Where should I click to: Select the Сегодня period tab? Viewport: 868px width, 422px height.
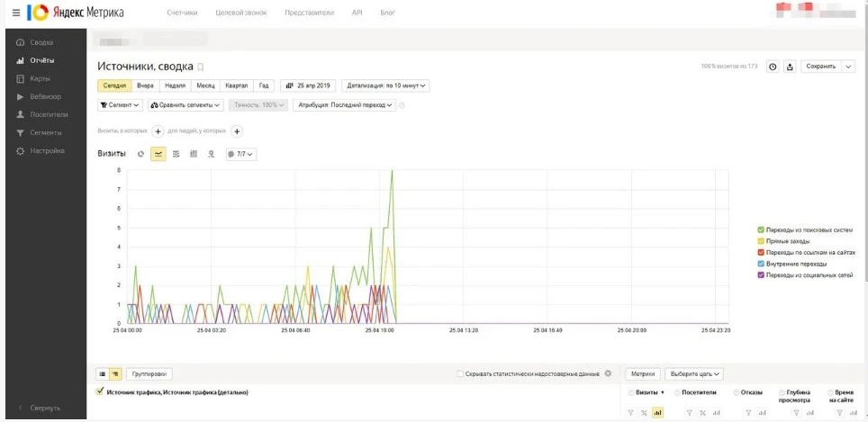115,85
